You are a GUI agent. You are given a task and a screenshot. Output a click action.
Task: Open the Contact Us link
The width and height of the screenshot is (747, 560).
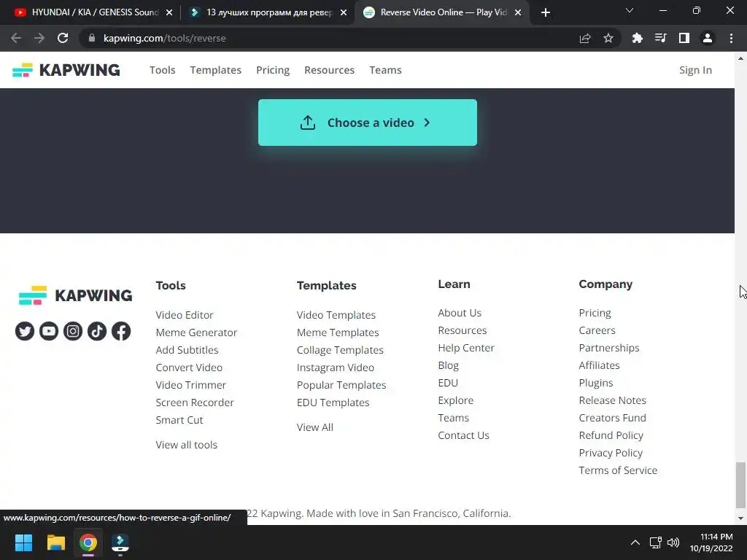[x=463, y=435]
